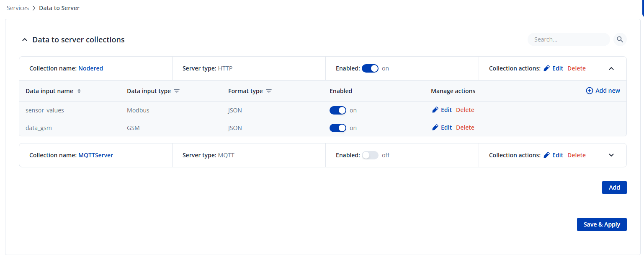Sort by Data input name arrows
Screen dimensions: 644x258
click(x=79, y=91)
